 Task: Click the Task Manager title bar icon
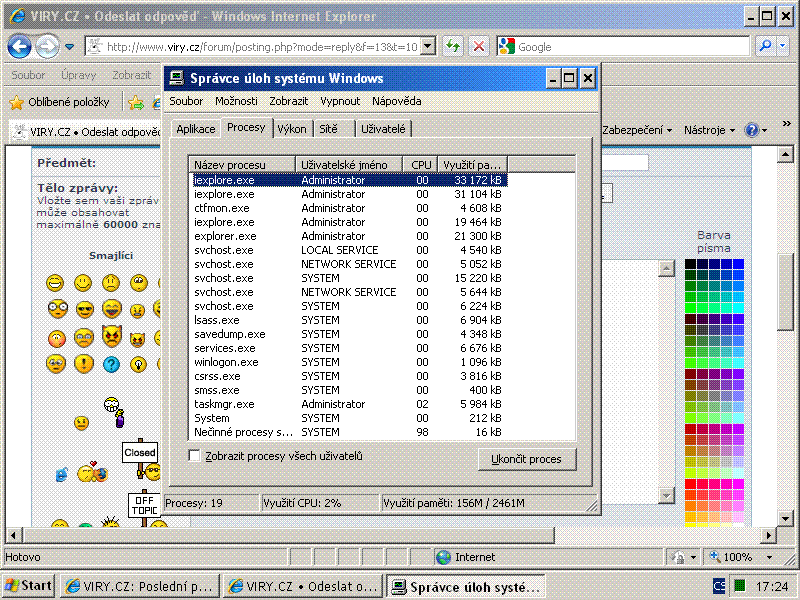click(177, 78)
